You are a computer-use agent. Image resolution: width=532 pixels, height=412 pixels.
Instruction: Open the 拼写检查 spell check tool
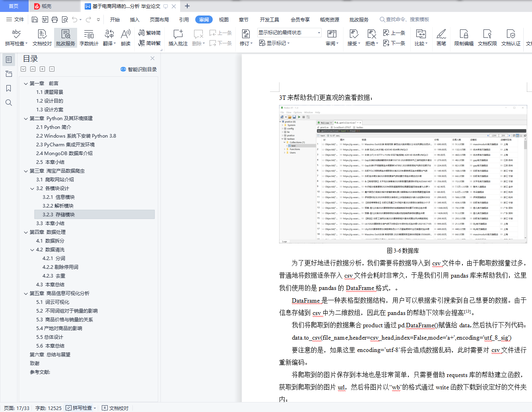16,38
